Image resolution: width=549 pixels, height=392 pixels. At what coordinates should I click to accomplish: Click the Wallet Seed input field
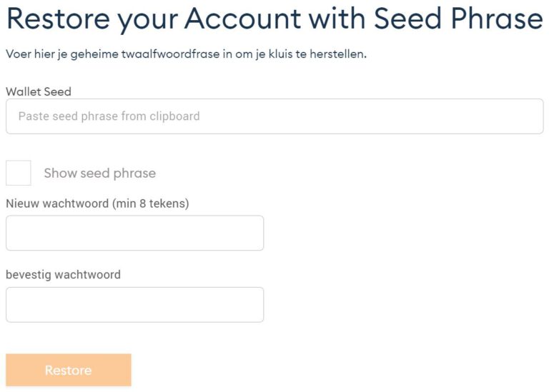click(274, 116)
